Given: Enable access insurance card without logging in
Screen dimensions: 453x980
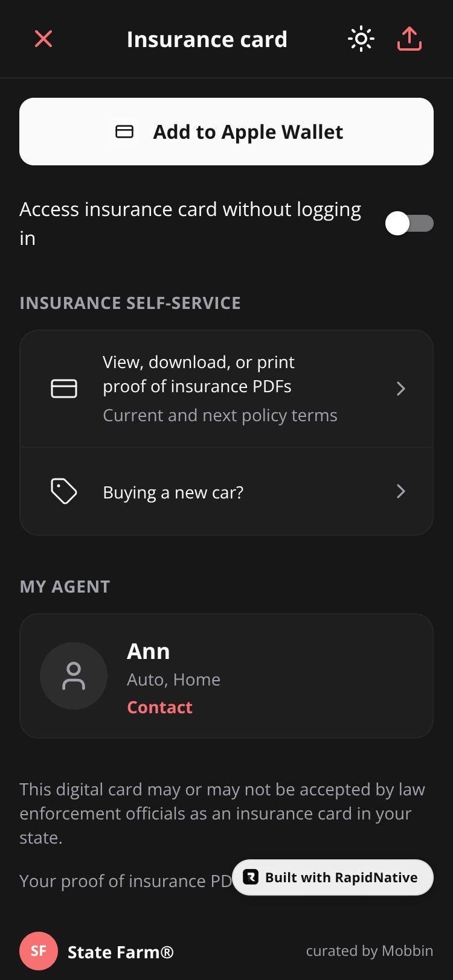Looking at the screenshot, I should click(409, 224).
